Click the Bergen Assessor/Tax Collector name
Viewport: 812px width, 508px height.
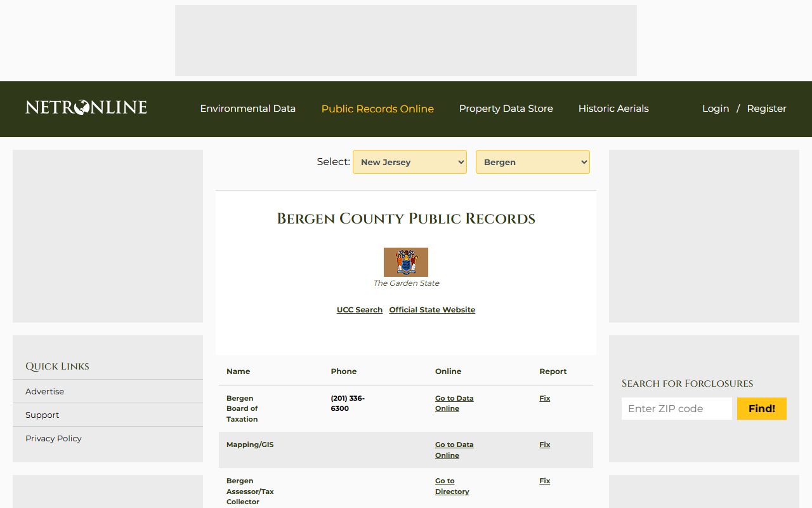click(x=250, y=491)
